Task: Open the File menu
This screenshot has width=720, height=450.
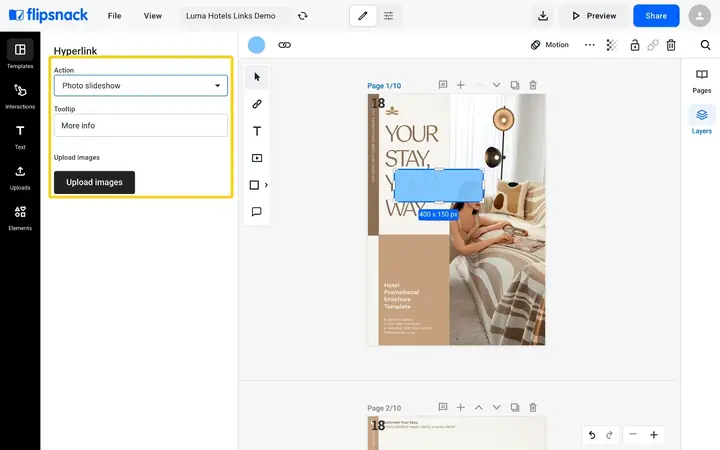Action: (x=114, y=16)
